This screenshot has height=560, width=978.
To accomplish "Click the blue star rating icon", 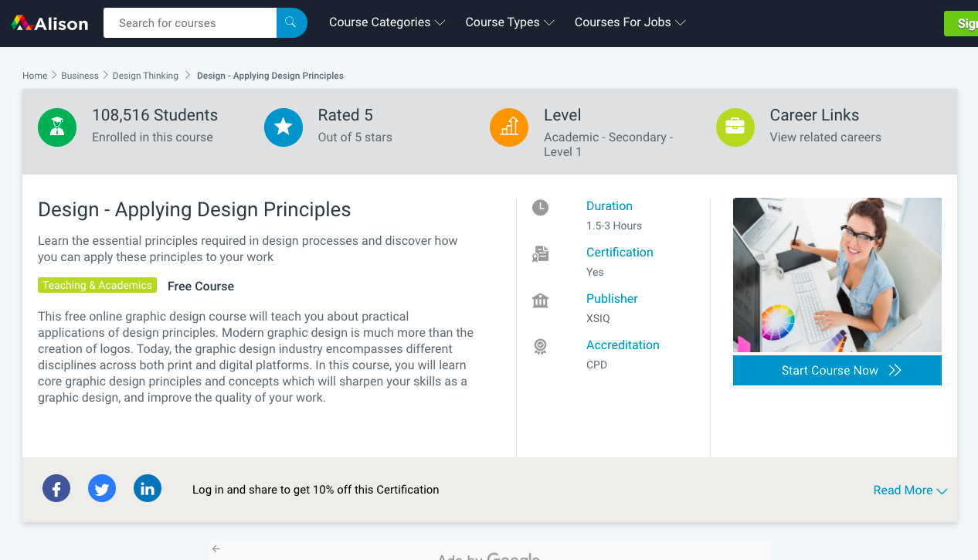I will [284, 127].
